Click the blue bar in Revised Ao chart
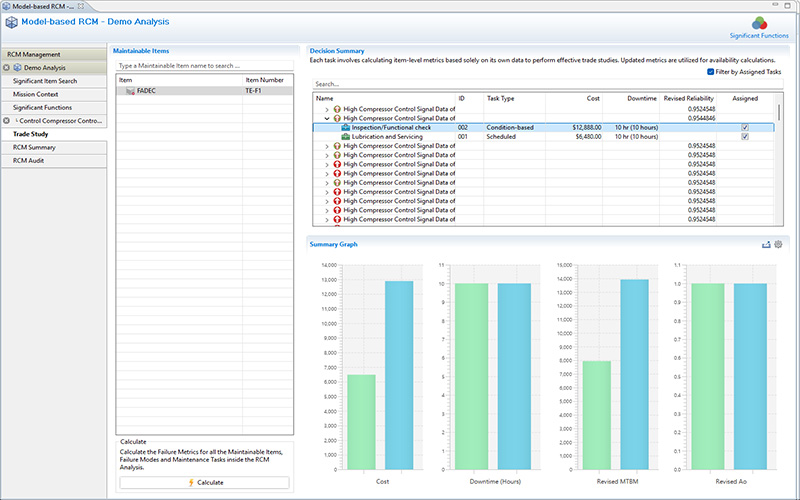This screenshot has width=800, height=500. (750, 377)
